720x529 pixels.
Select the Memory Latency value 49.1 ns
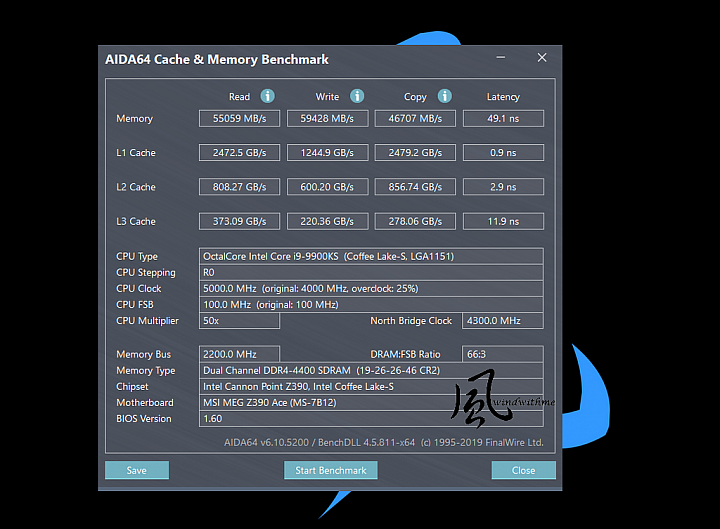coord(503,118)
